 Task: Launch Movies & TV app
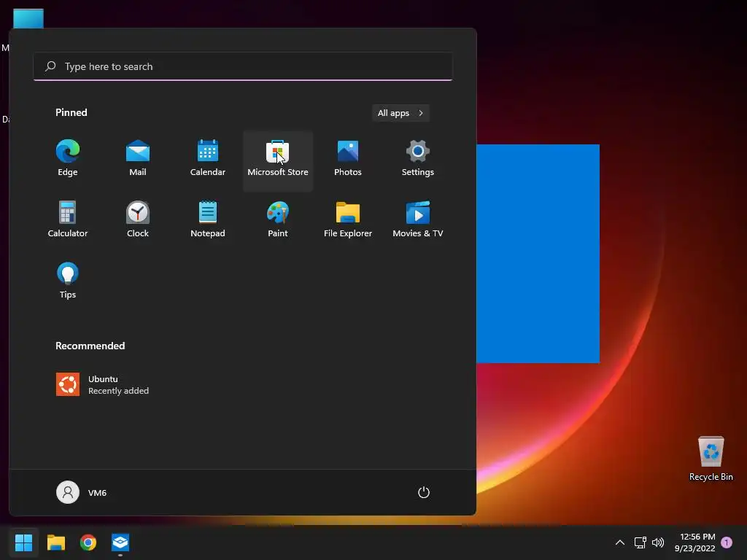click(418, 220)
